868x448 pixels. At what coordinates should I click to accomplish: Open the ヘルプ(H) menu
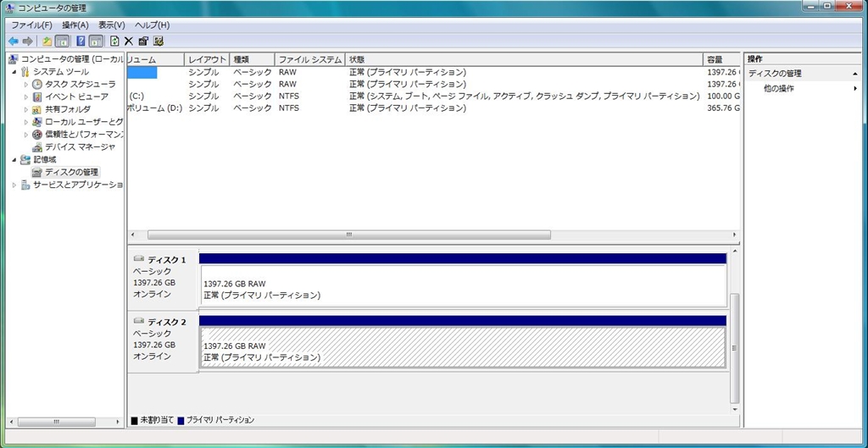click(x=153, y=25)
